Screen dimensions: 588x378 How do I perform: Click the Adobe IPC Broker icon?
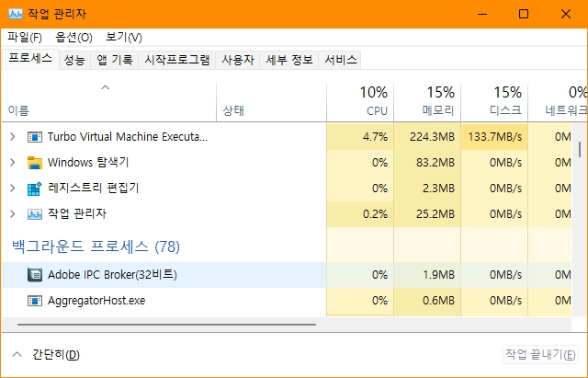(x=35, y=275)
